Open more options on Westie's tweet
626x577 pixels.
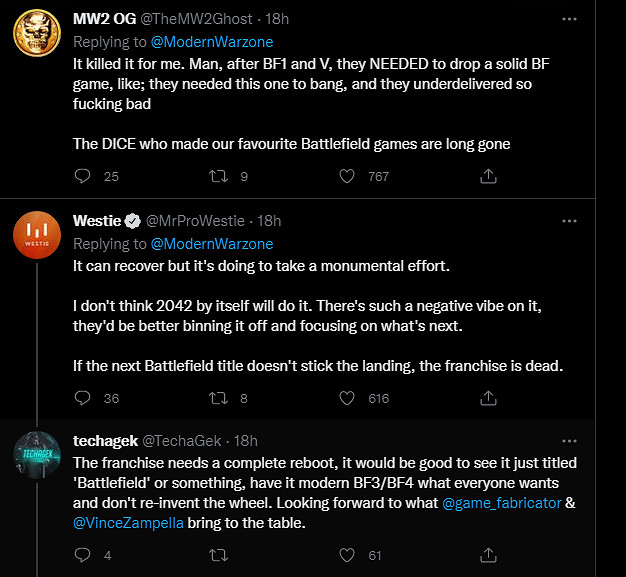click(x=569, y=220)
